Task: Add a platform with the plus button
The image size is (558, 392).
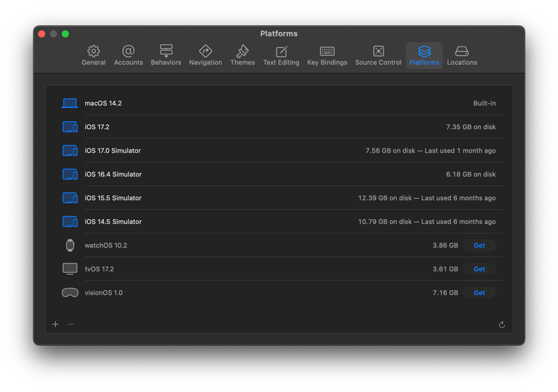Action: tap(56, 324)
